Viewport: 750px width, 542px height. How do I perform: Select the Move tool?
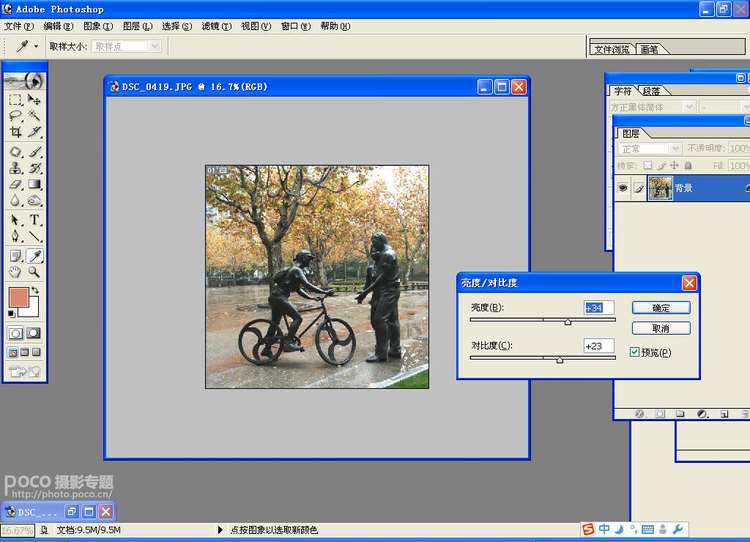(34, 100)
